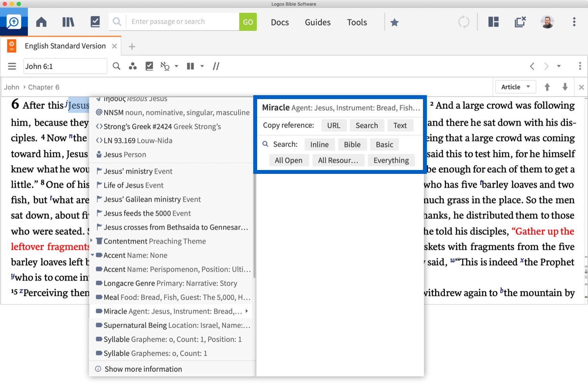Click the Library icon in top toolbar
588x385 pixels.
68,22
